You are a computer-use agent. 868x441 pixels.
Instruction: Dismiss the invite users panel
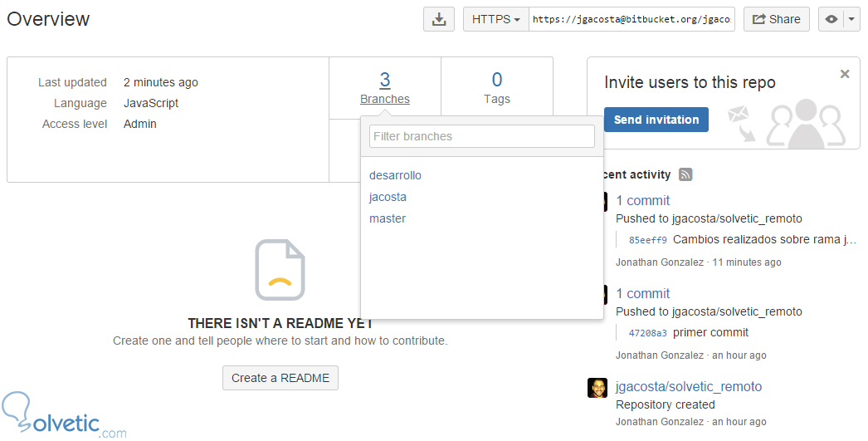(845, 74)
